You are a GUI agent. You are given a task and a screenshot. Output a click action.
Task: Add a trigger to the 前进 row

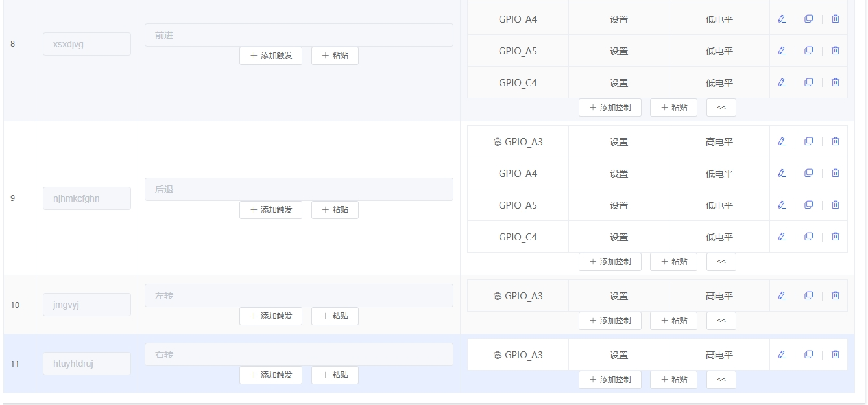click(271, 56)
